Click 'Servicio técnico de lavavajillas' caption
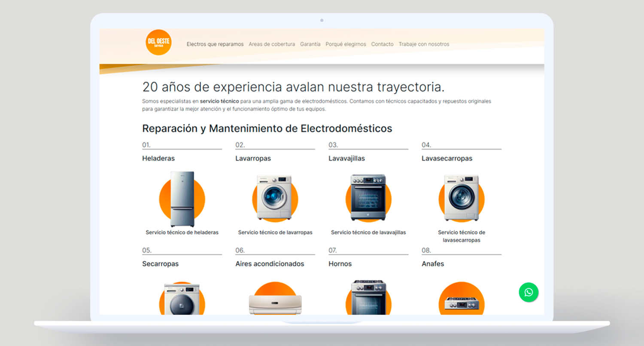 [x=368, y=233]
